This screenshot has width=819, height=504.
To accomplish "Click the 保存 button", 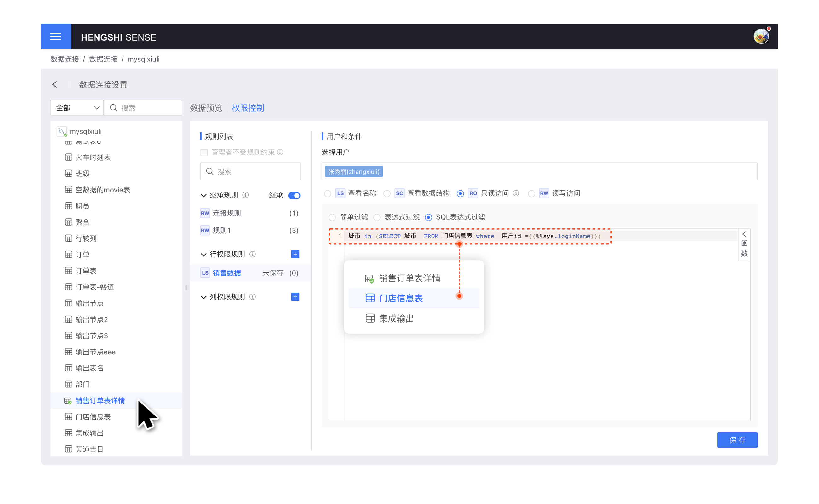I will [737, 440].
